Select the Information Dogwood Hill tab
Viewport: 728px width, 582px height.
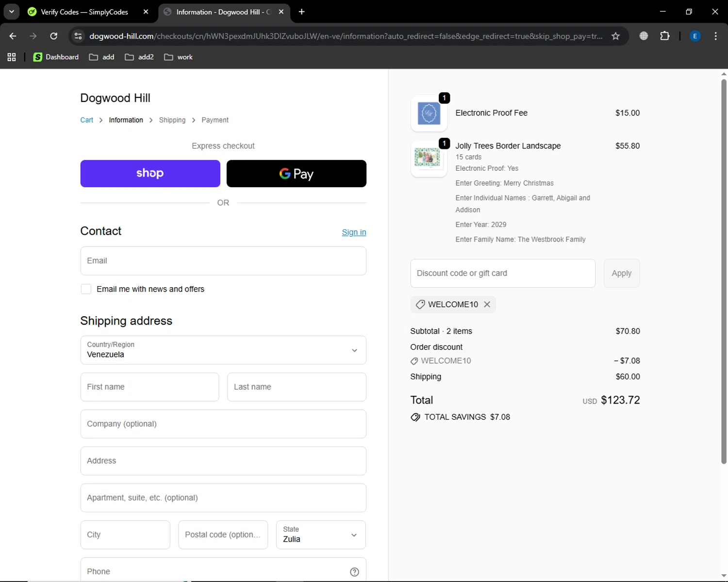224,12
